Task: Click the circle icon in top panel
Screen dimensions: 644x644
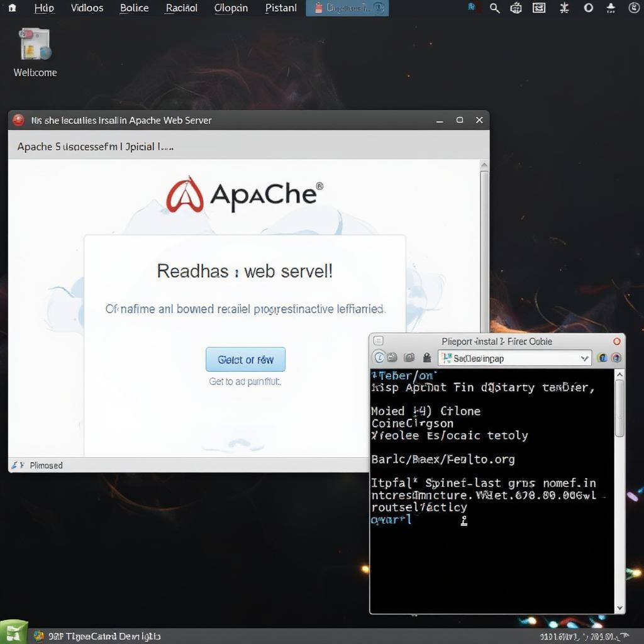Action: point(589,8)
